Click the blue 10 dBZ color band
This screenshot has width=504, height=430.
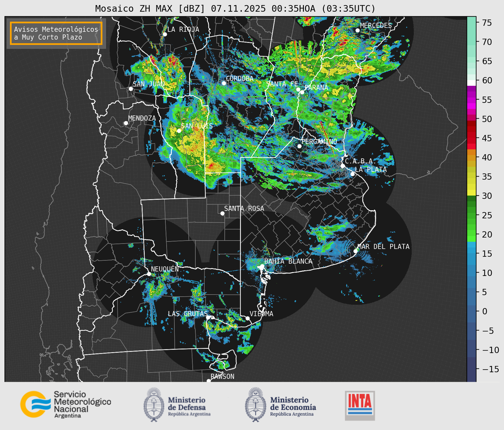(471, 273)
